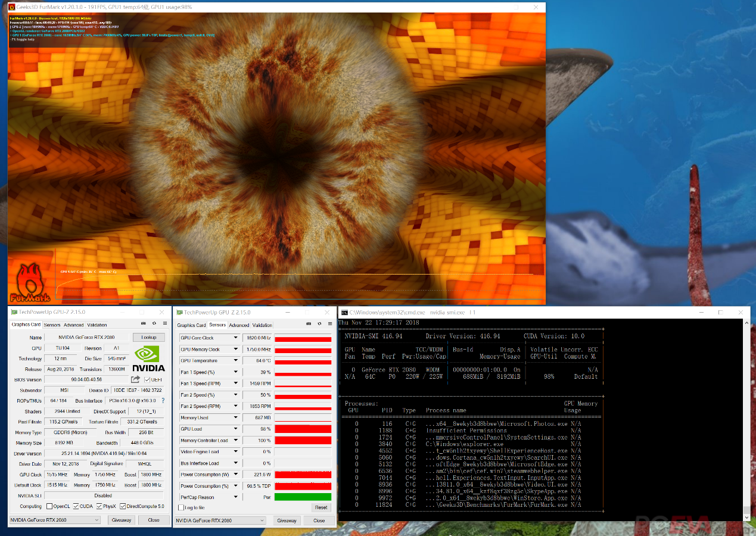Click the green PerfCap Reason bar

pyautogui.click(x=303, y=497)
